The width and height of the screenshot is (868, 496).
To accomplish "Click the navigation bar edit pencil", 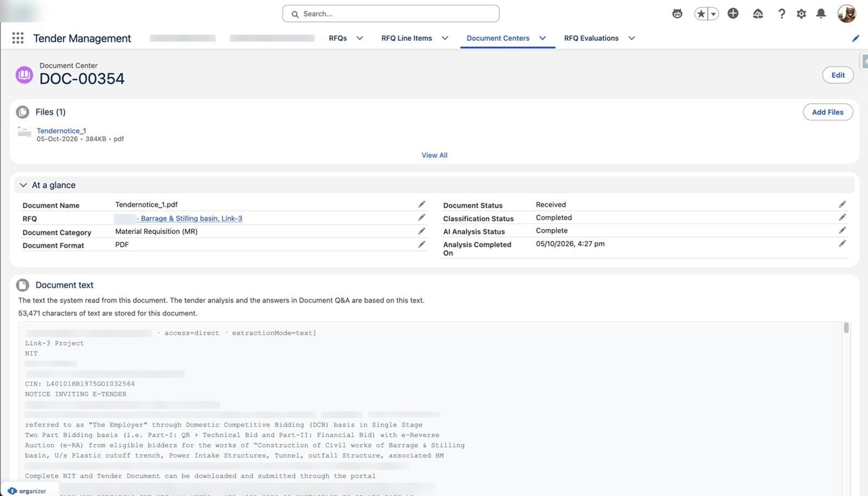I will [x=856, y=38].
